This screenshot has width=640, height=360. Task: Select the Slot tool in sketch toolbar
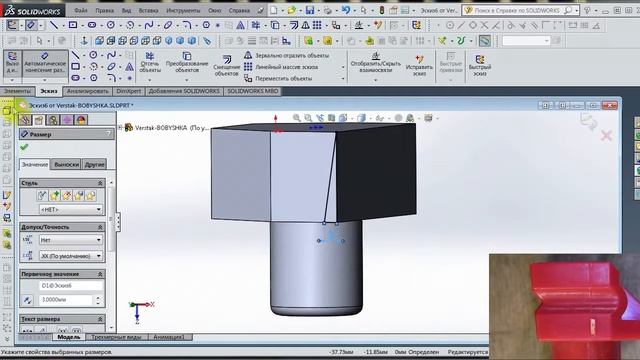(x=92, y=25)
